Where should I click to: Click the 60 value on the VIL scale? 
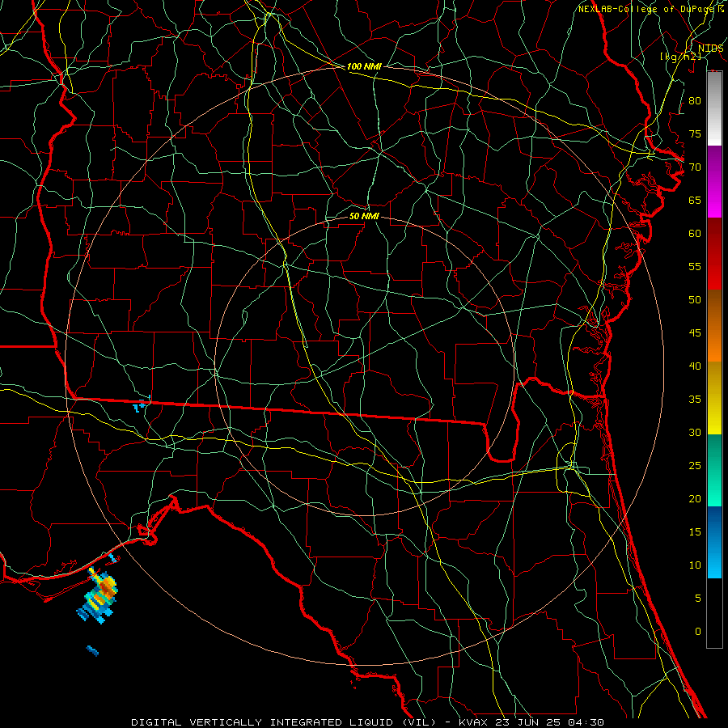pos(695,234)
